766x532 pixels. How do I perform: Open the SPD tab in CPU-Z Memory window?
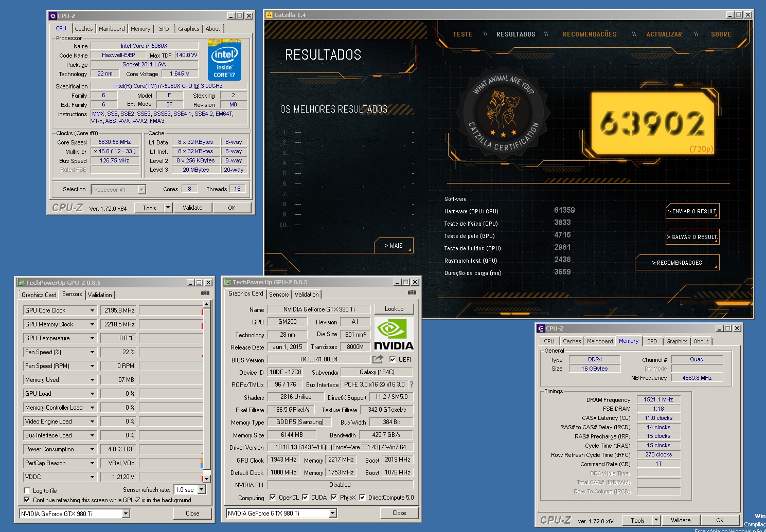pyautogui.click(x=652, y=341)
